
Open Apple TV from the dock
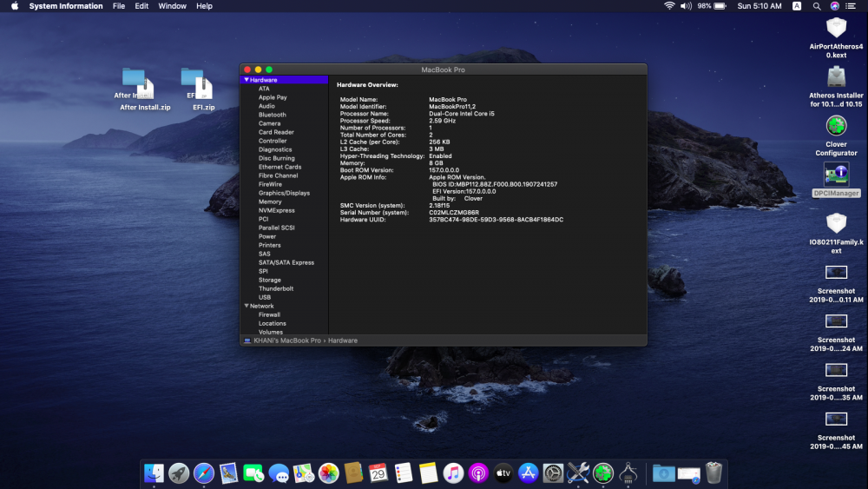click(503, 473)
